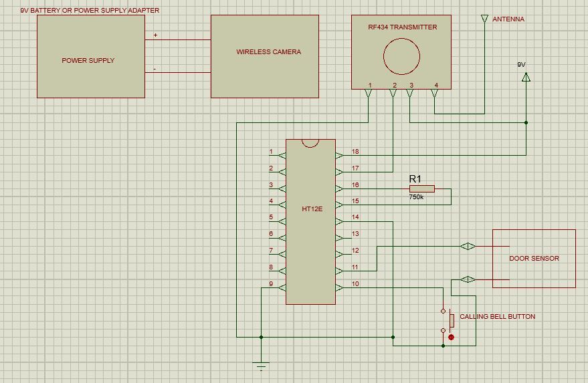Click the 9V BATTERY OR POWER SUPPLY ADAPTER text
This screenshot has width=588, height=383.
(x=90, y=11)
